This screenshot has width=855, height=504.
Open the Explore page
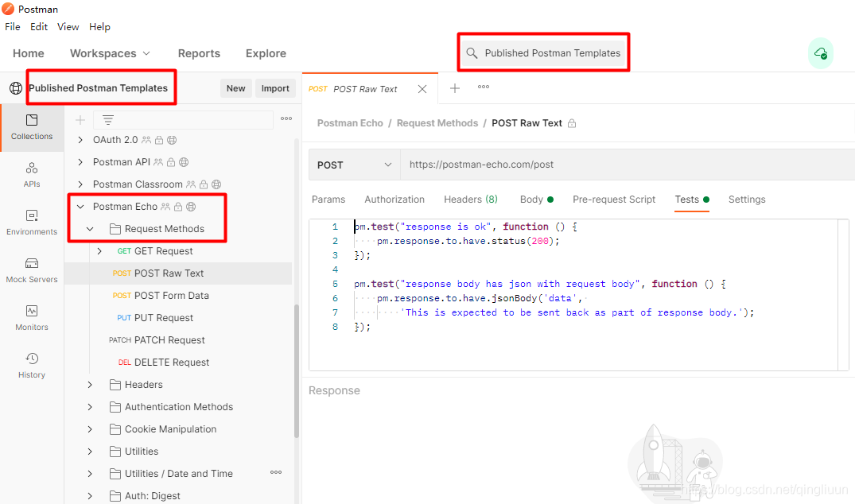[266, 53]
